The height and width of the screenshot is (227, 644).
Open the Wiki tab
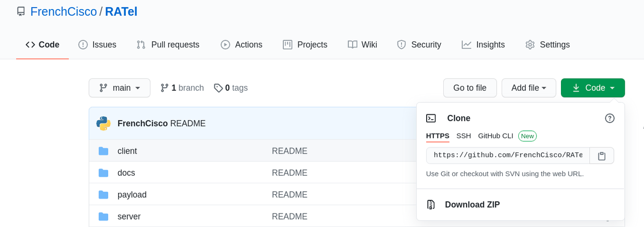click(362, 45)
